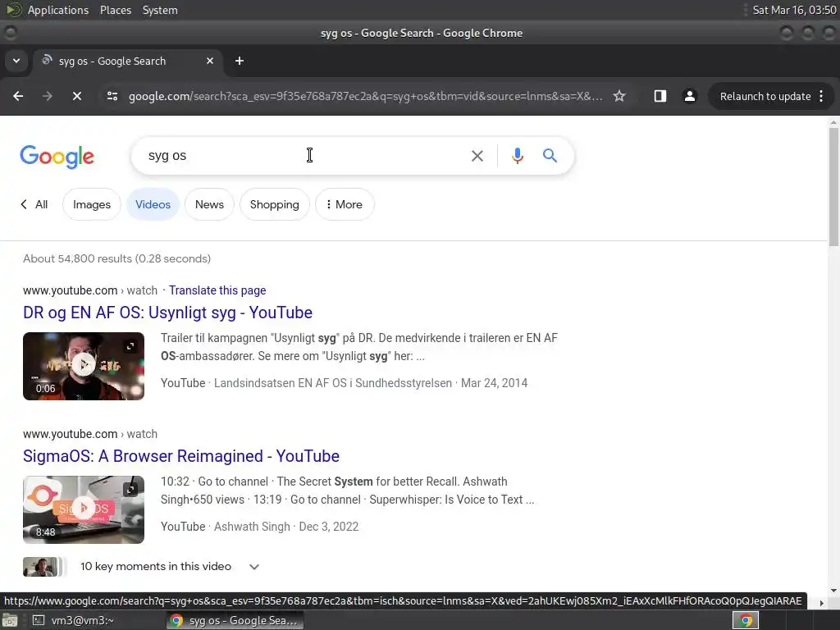Open the Places menu
The width and height of the screenshot is (840, 630).
pyautogui.click(x=116, y=10)
